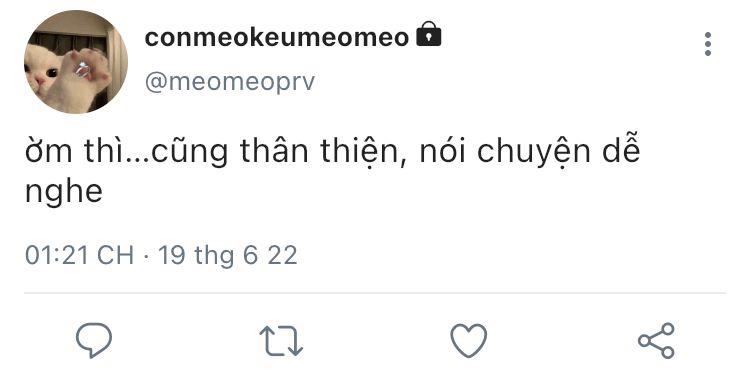Screen dimensions: 750x383
Task: Click the phrase 'nói chuyện dễ'
Action: 530,151
